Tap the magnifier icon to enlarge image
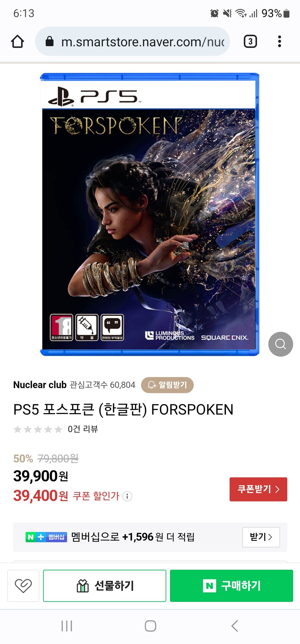The width and height of the screenshot is (300, 644). click(281, 344)
